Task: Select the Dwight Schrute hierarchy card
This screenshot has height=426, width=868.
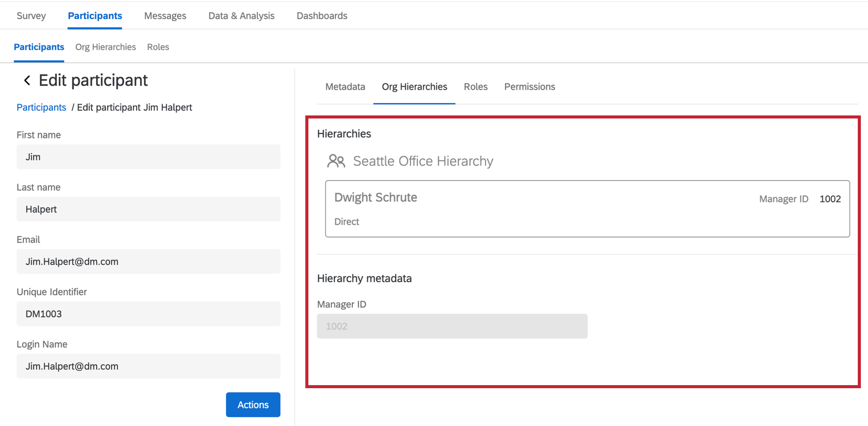Action: (x=587, y=209)
